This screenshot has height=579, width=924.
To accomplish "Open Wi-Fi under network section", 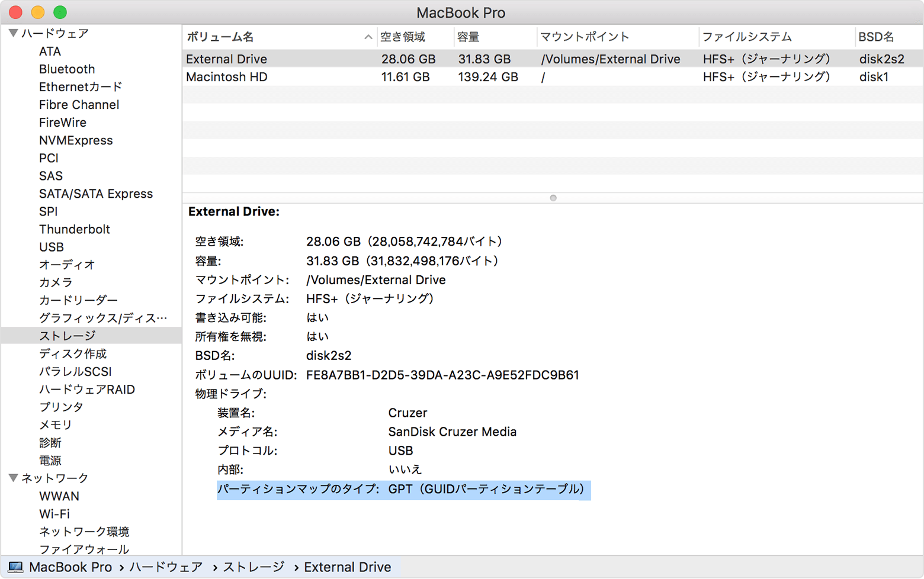I will pyautogui.click(x=54, y=514).
